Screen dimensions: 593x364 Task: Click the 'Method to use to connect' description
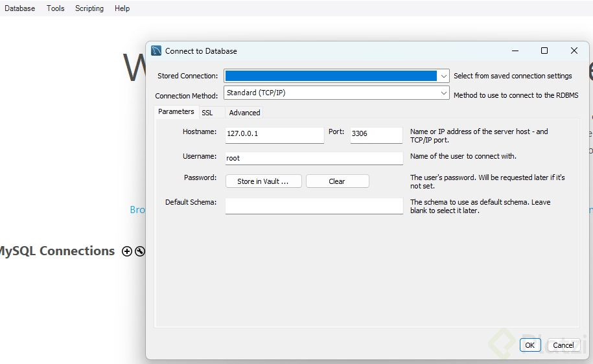[516, 95]
